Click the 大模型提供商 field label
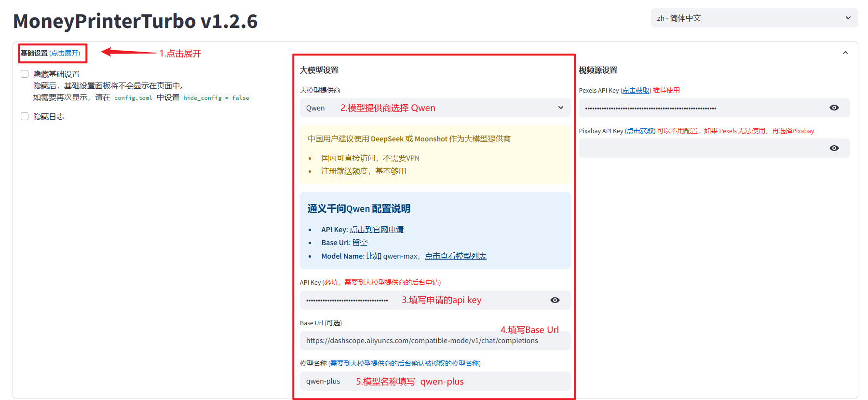The width and height of the screenshot is (868, 400). tap(320, 90)
